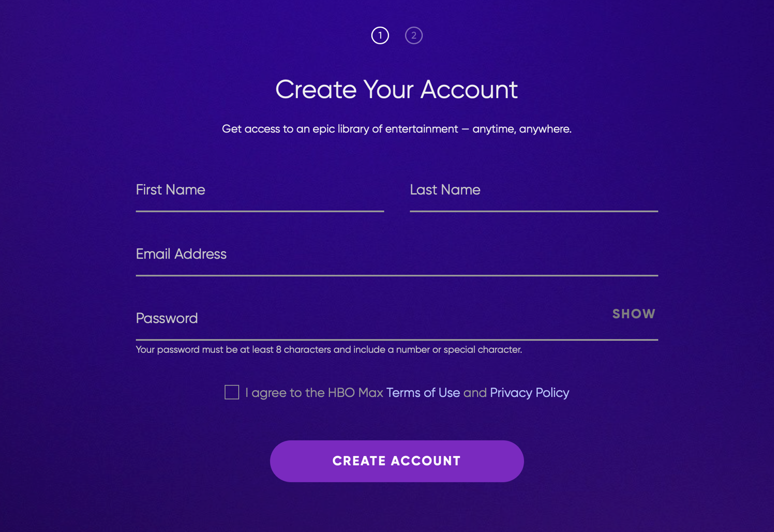The height and width of the screenshot is (532, 774).
Task: Click the epic library subtitle text
Action: tap(396, 129)
